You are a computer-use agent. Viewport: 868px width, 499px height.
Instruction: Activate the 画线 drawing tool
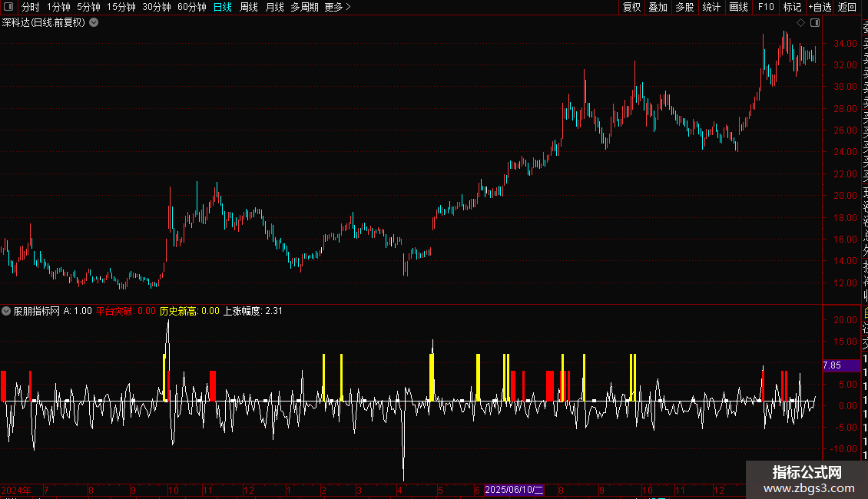[x=738, y=7]
